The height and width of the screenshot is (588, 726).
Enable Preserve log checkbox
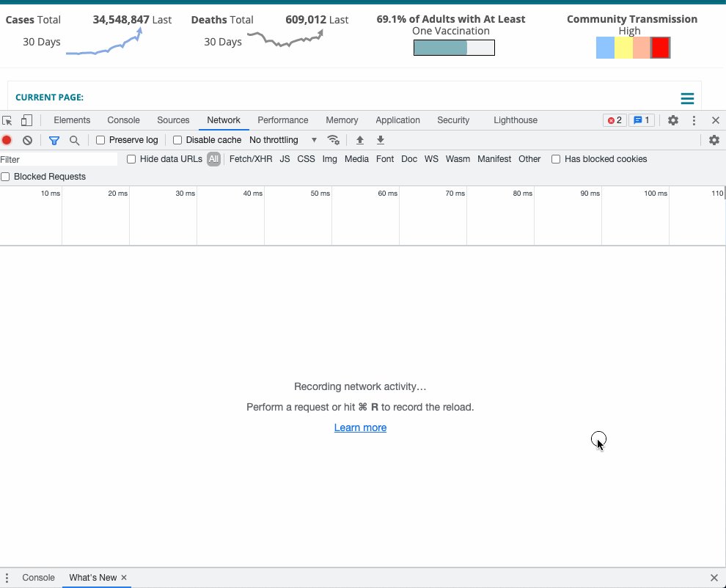[100, 140]
